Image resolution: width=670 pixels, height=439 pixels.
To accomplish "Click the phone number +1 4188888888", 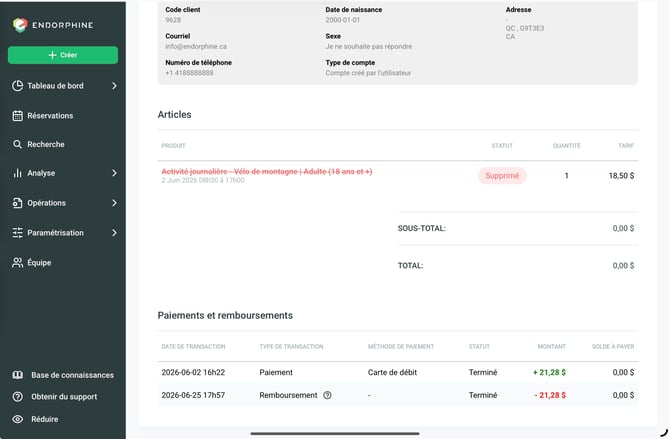I will pyautogui.click(x=189, y=73).
